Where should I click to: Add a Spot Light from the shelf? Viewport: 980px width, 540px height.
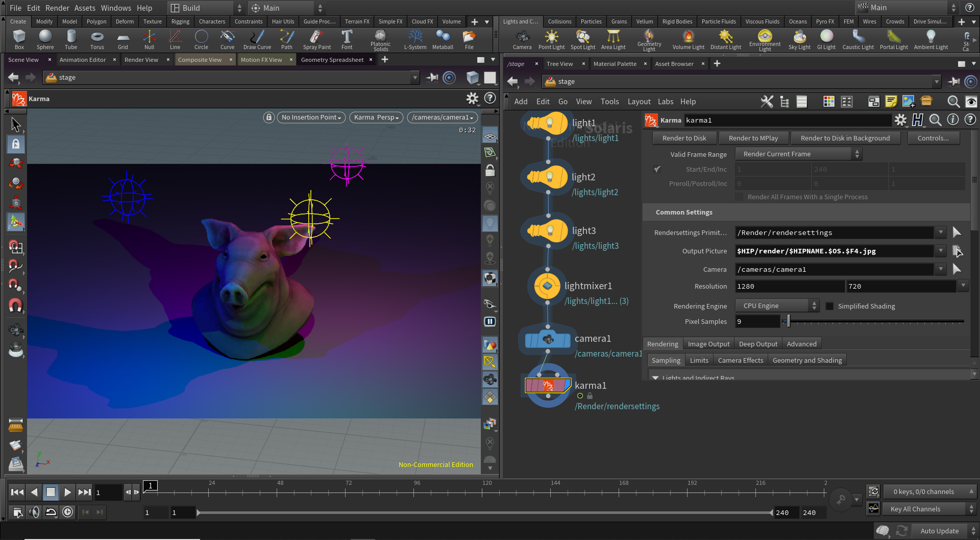click(x=582, y=39)
